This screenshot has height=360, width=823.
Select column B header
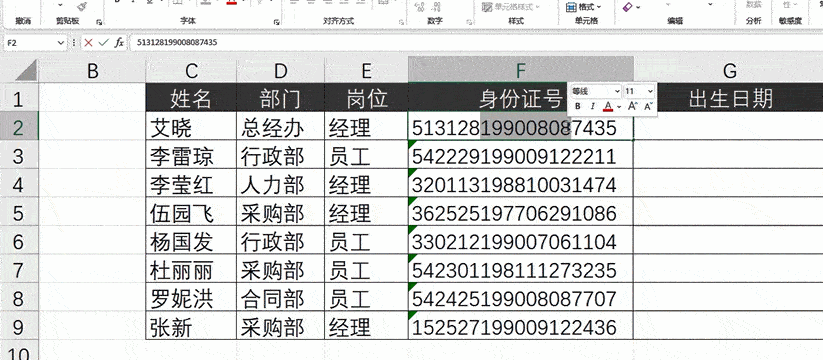coord(93,70)
